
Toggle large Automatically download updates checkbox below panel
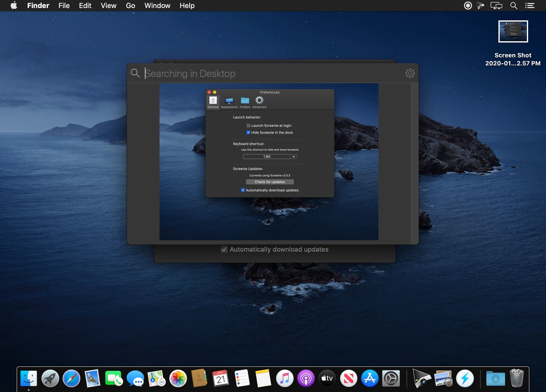pos(224,249)
